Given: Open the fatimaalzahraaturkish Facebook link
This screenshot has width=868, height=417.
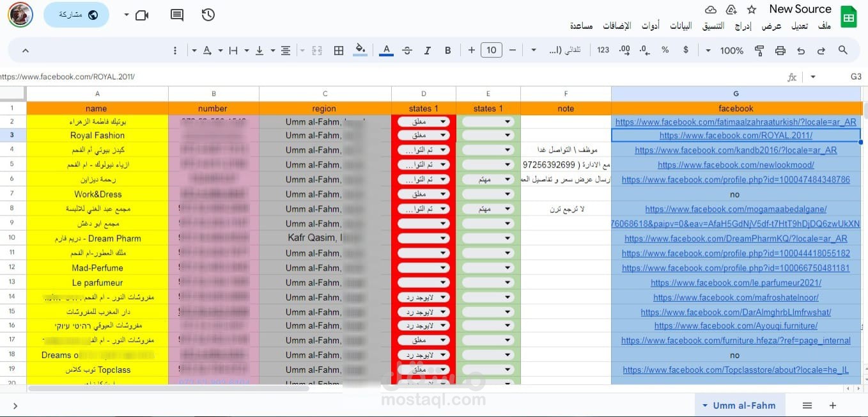Looking at the screenshot, I should click(736, 122).
